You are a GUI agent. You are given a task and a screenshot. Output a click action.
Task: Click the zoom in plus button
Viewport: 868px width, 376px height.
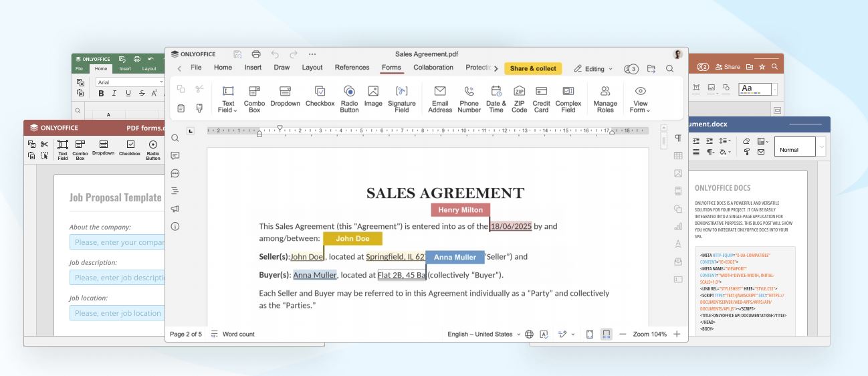point(677,334)
